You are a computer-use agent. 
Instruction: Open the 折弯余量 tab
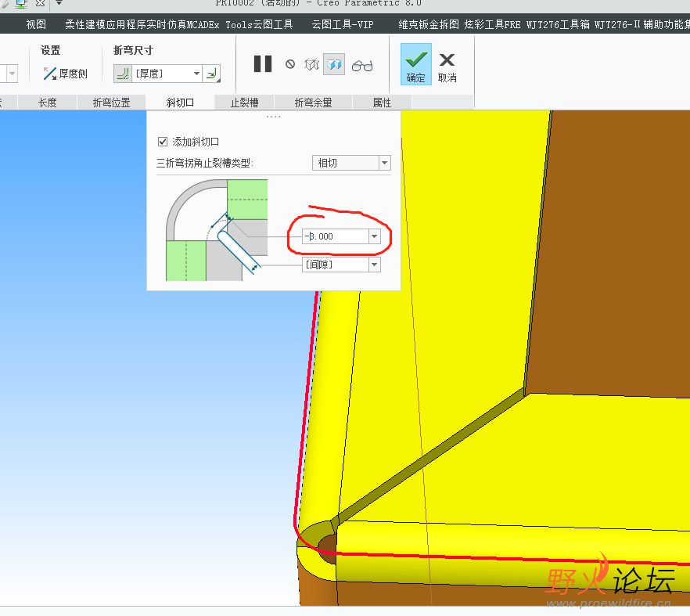[x=313, y=103]
